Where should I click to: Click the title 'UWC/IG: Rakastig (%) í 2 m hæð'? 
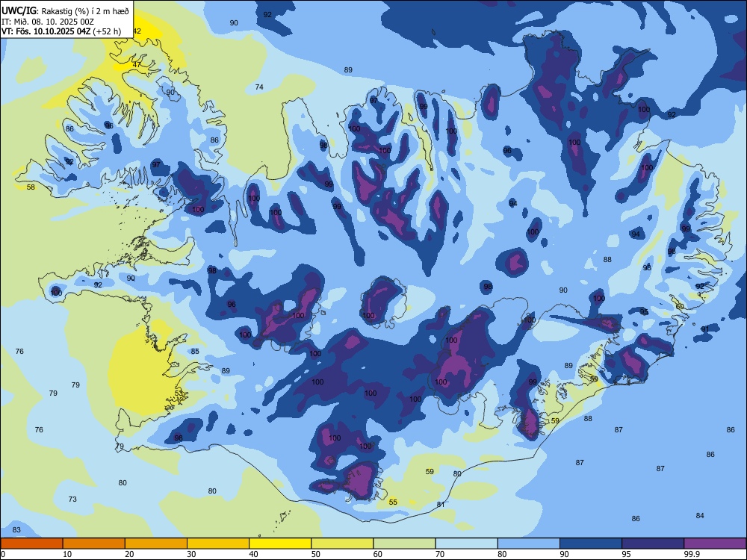coord(65,11)
